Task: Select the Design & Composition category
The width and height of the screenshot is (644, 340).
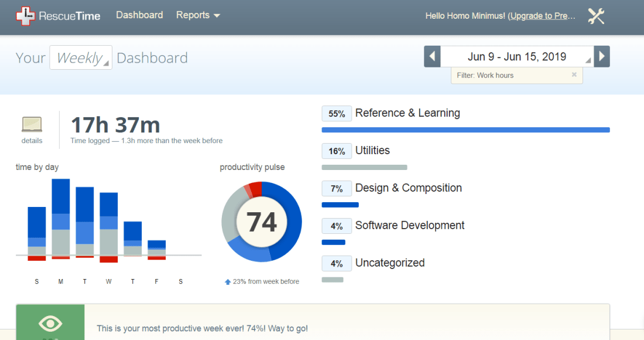Action: coord(408,188)
